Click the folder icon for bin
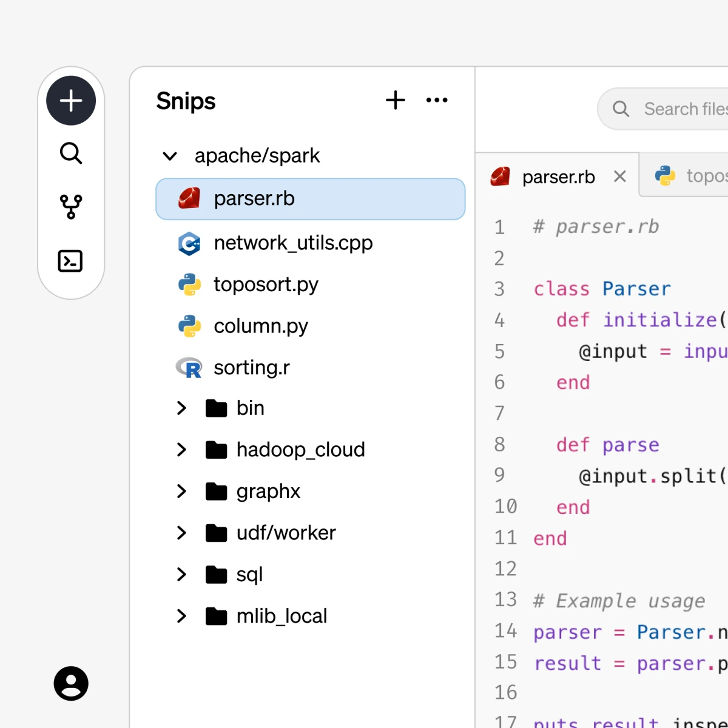The width and height of the screenshot is (728, 728). (x=216, y=408)
